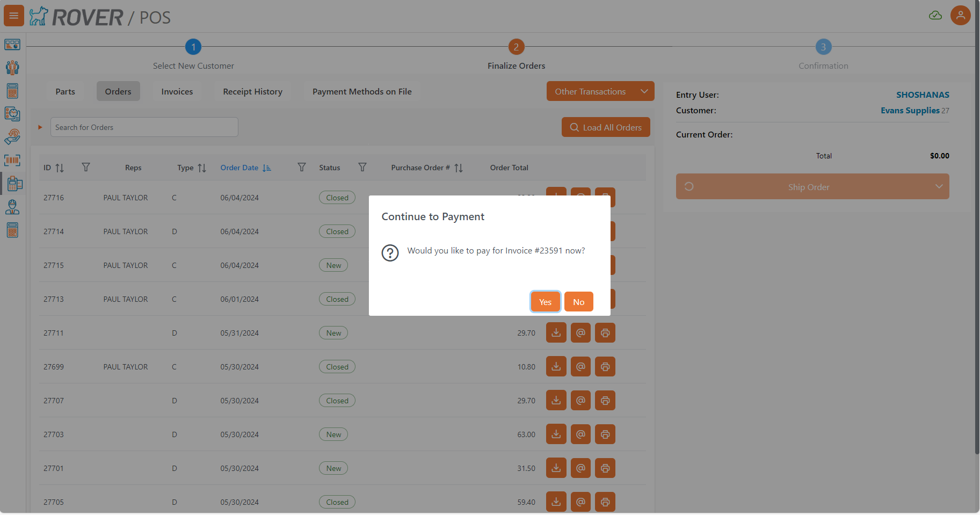Click inside the Search for Orders field
The height and width of the screenshot is (515, 980).
coord(144,127)
